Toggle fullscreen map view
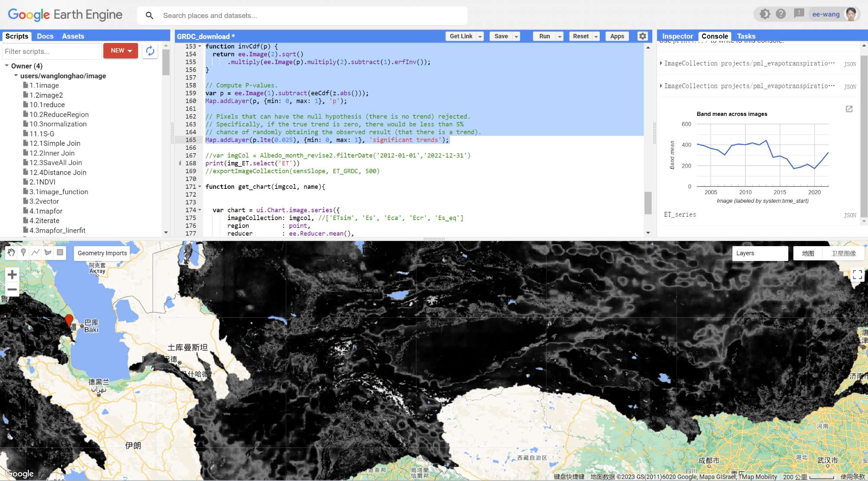Image resolution: width=868 pixels, height=481 pixels. click(x=857, y=275)
